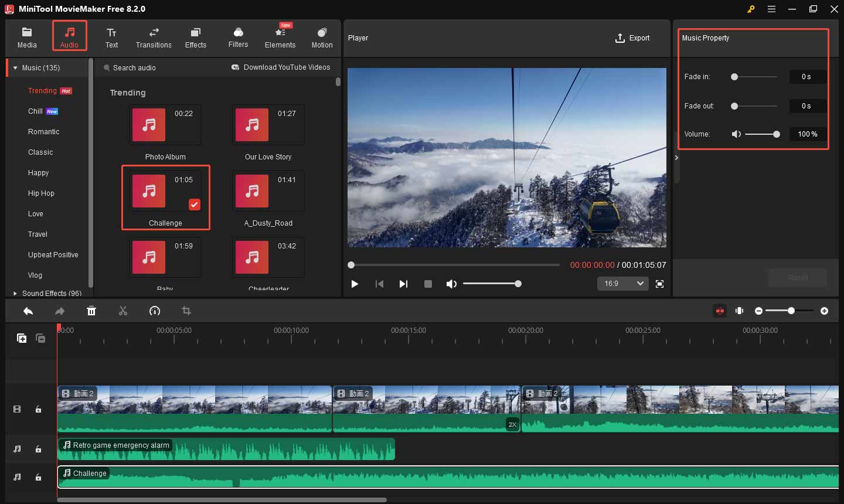
Task: Zoom to fit timeline icon
Action: pyautogui.click(x=740, y=311)
